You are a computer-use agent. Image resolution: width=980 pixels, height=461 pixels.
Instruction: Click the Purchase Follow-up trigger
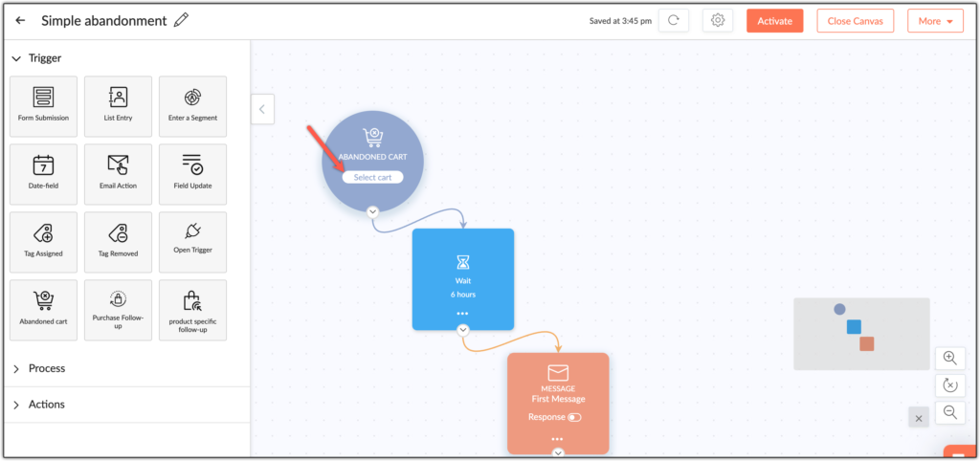pos(118,310)
